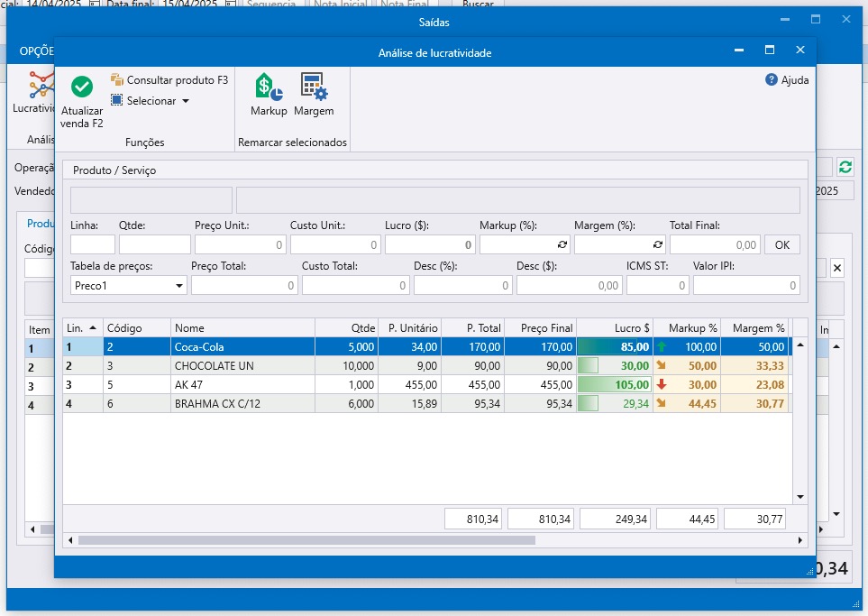This screenshot has height=616, width=868.
Task: Maximize the Análise de lucratividade window
Action: (x=770, y=50)
